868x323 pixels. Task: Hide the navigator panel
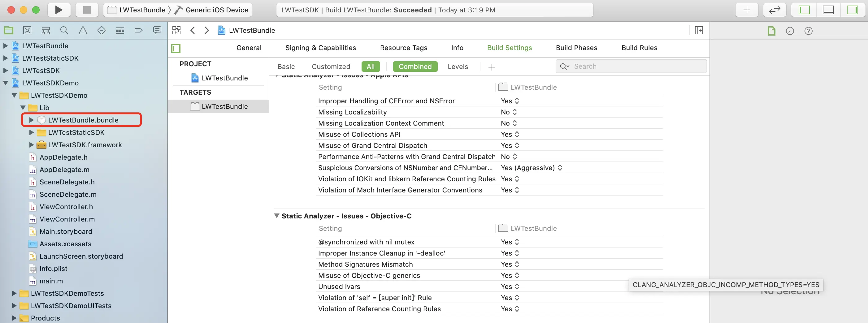pos(804,10)
